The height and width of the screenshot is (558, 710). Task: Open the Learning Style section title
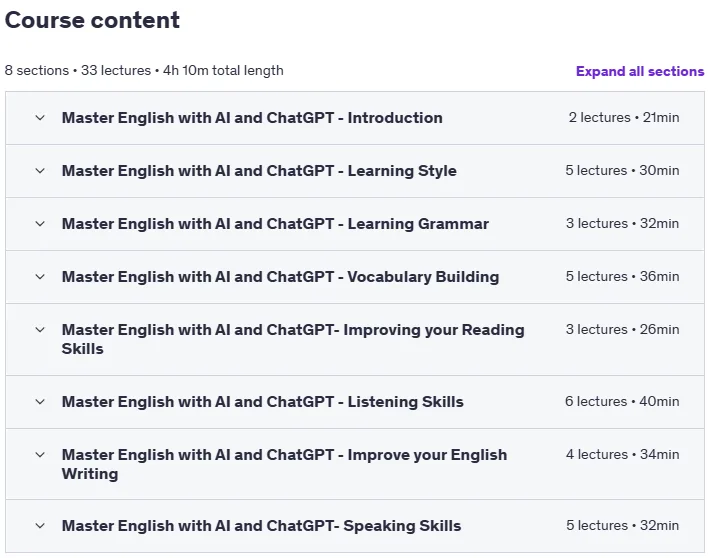click(259, 171)
